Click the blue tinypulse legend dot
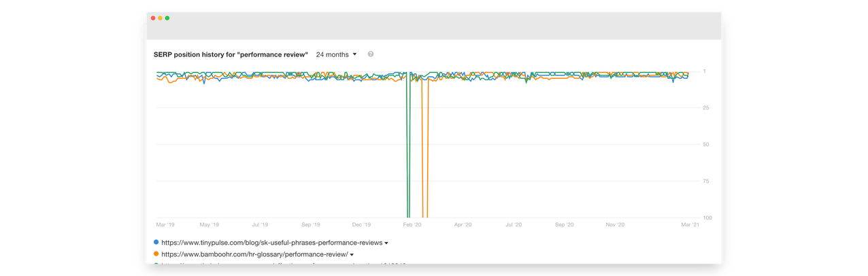Viewport: 868px width, 276px height. (156, 242)
